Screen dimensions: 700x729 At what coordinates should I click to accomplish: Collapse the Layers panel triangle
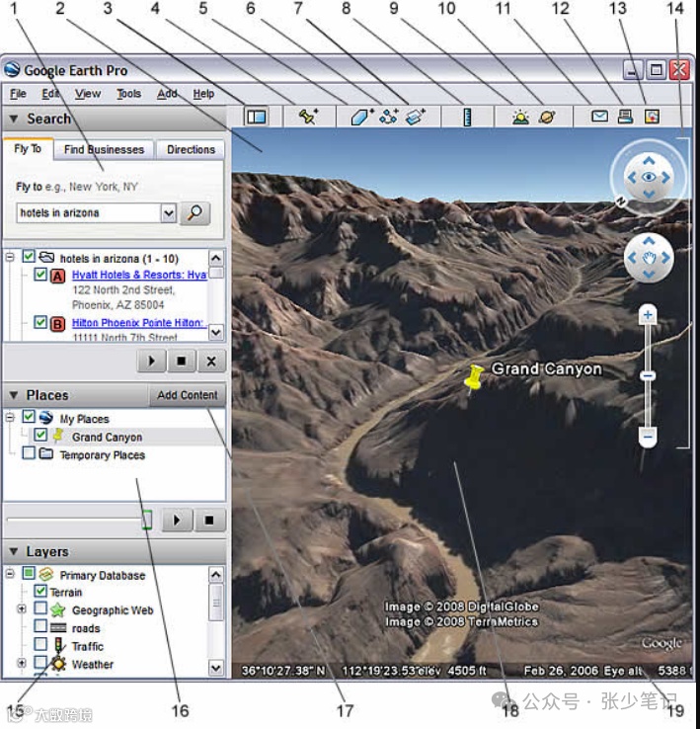coord(14,552)
